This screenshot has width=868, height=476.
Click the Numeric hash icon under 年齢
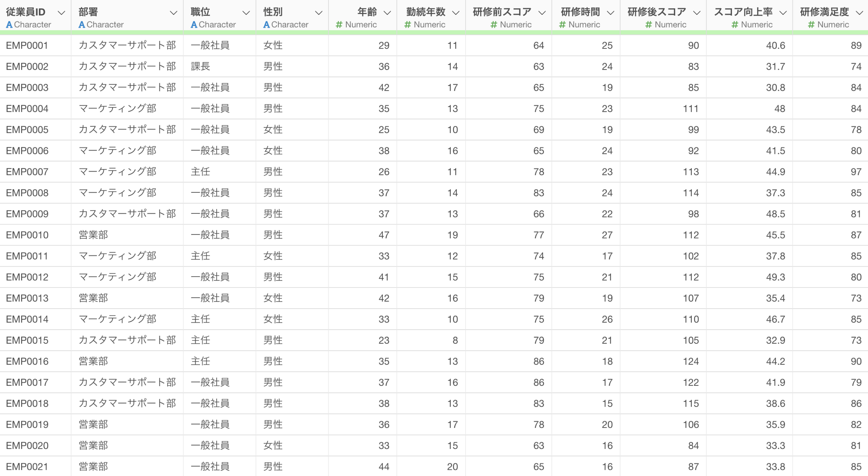[339, 25]
